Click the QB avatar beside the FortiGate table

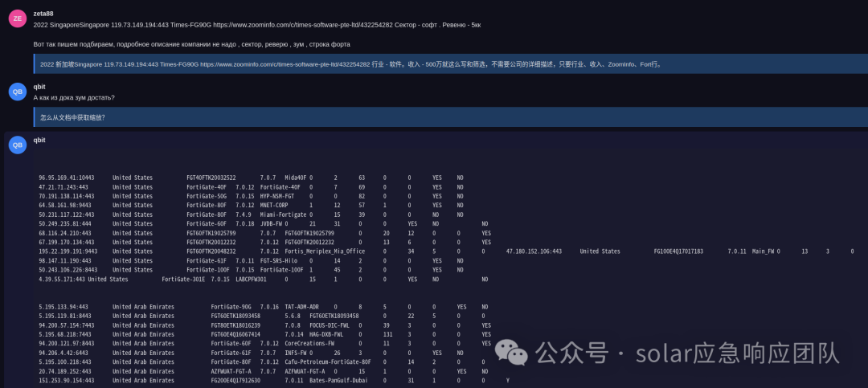[18, 145]
